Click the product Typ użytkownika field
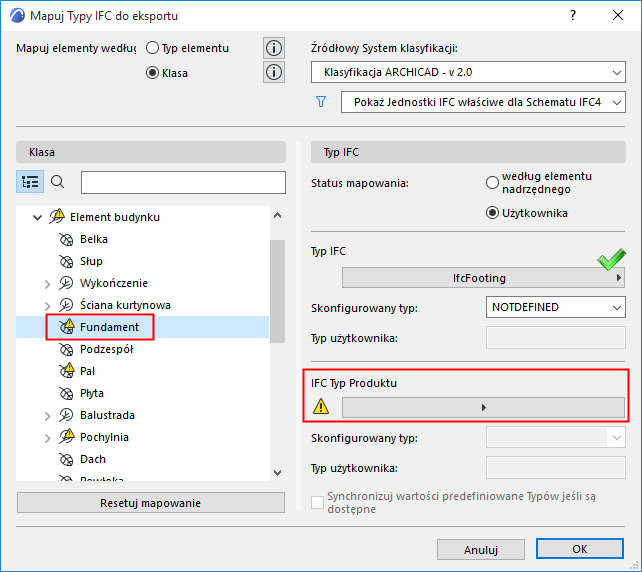This screenshot has height=572, width=642. (x=556, y=468)
